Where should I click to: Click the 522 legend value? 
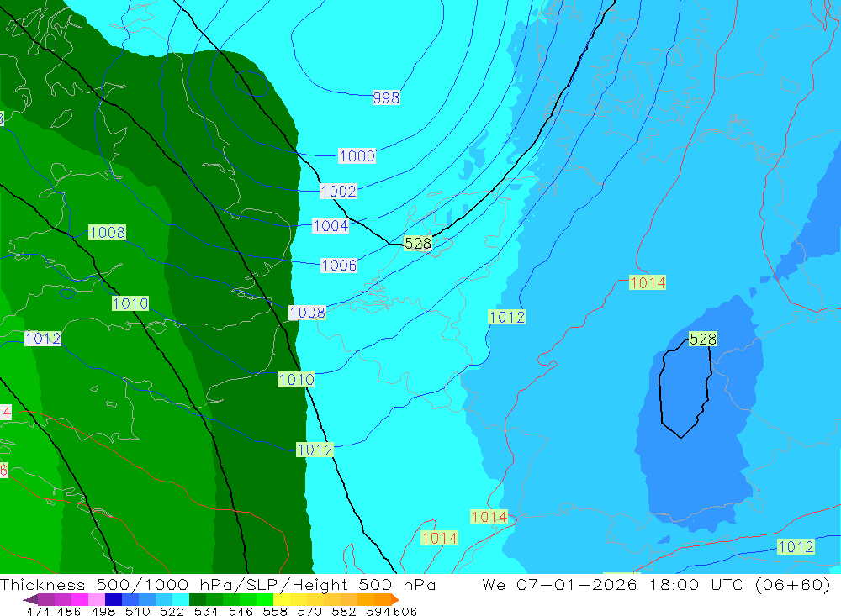click(x=172, y=612)
